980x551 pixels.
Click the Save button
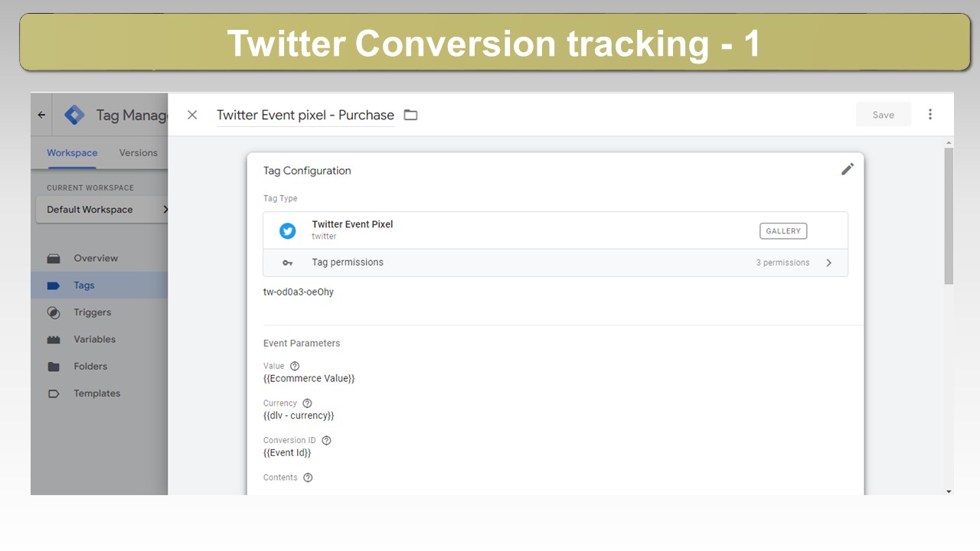point(884,115)
